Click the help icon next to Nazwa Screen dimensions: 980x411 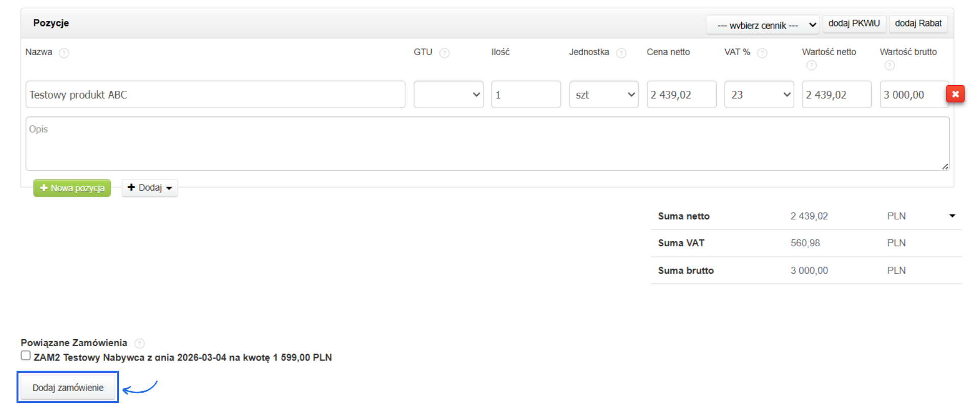[x=64, y=53]
